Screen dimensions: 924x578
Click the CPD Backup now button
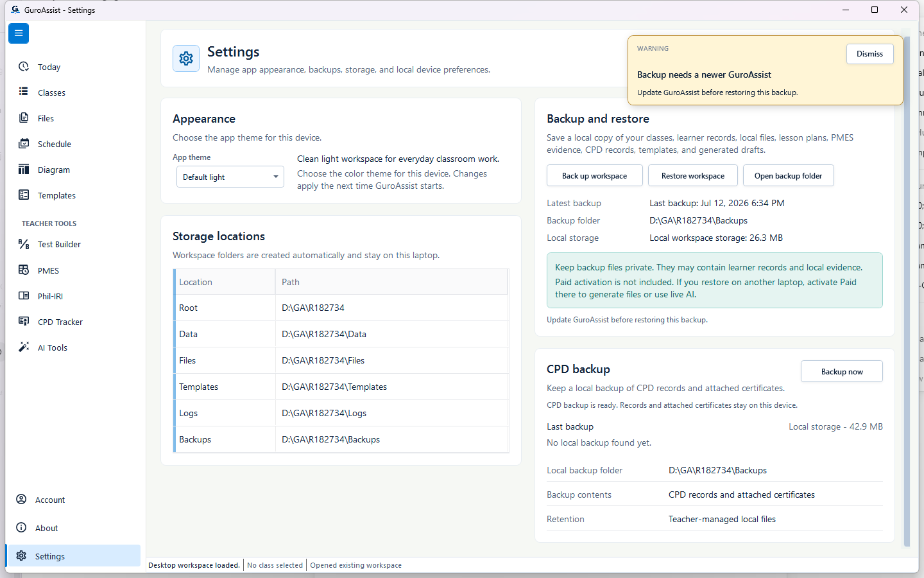coord(842,371)
